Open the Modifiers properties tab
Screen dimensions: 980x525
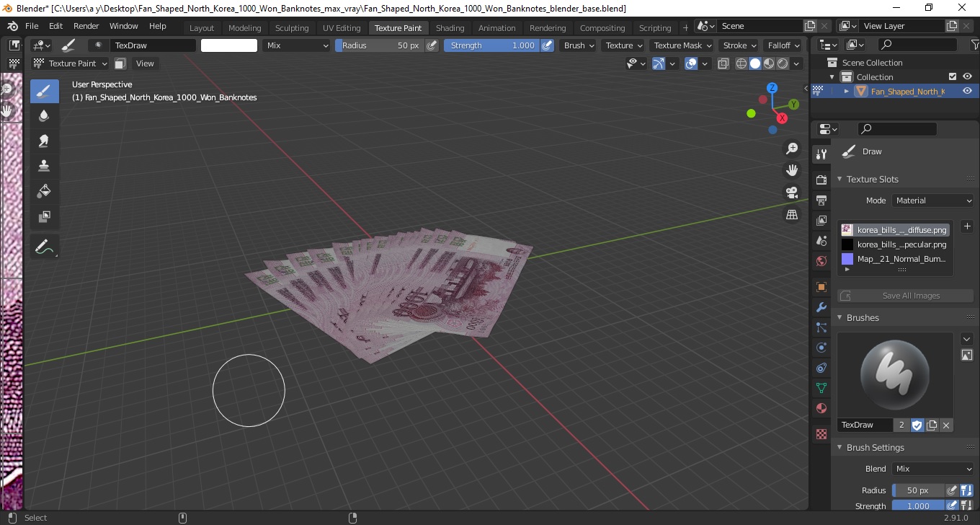(821, 307)
